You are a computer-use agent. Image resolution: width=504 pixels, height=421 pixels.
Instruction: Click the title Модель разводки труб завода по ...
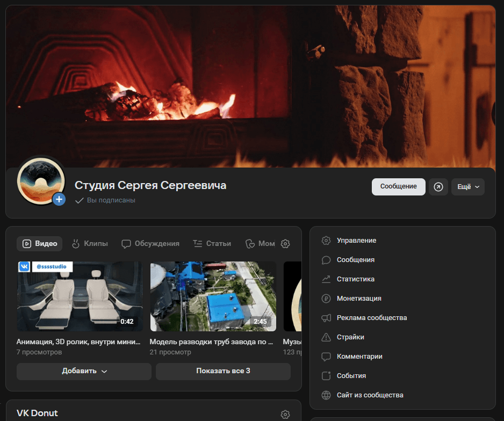[x=211, y=342]
